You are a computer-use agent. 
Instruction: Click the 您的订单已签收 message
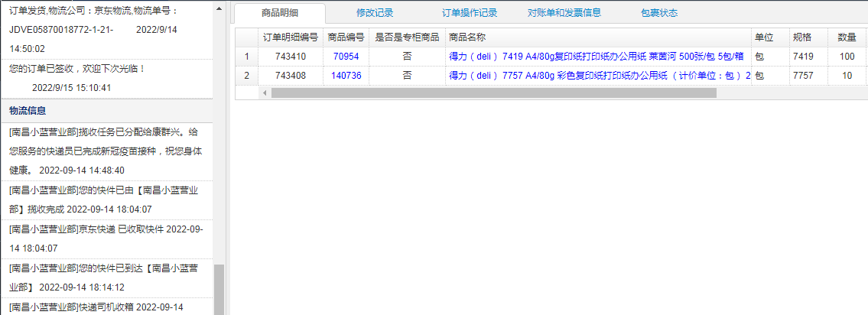pos(77,69)
